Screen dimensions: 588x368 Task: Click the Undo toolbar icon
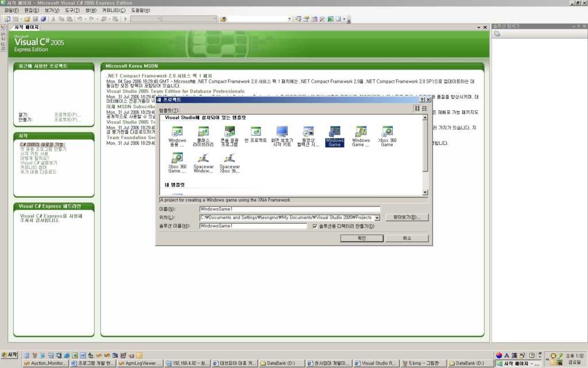coord(79,19)
